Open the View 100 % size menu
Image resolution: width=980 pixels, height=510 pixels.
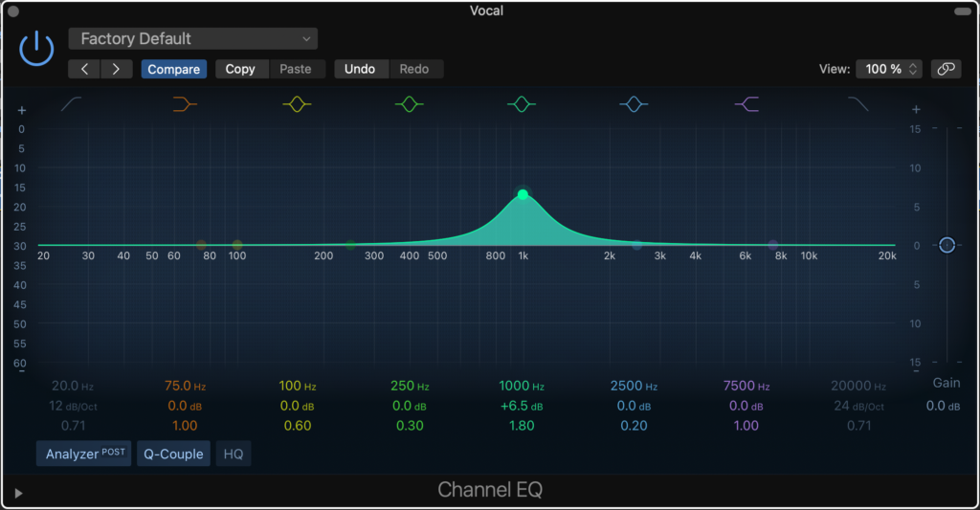889,69
